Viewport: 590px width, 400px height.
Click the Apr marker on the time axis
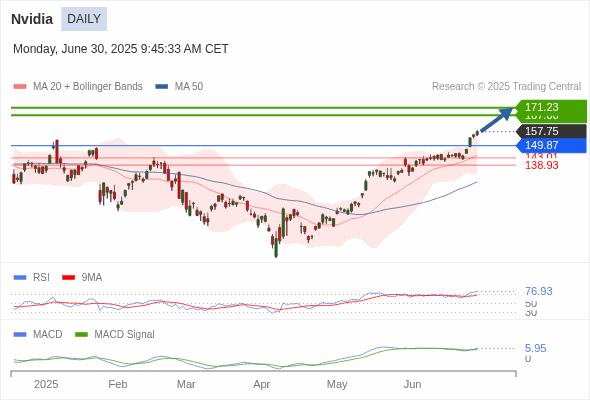click(262, 384)
